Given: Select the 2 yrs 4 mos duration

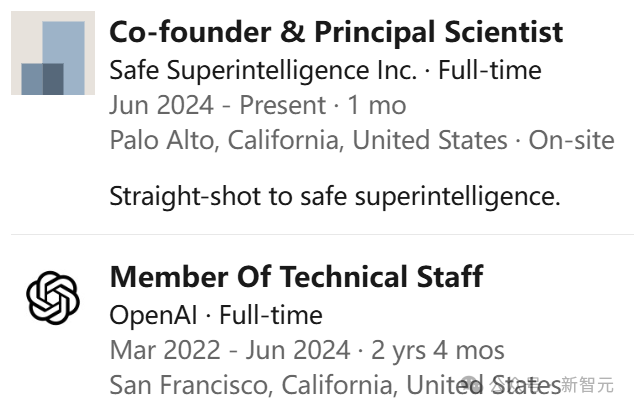Looking at the screenshot, I should [437, 350].
